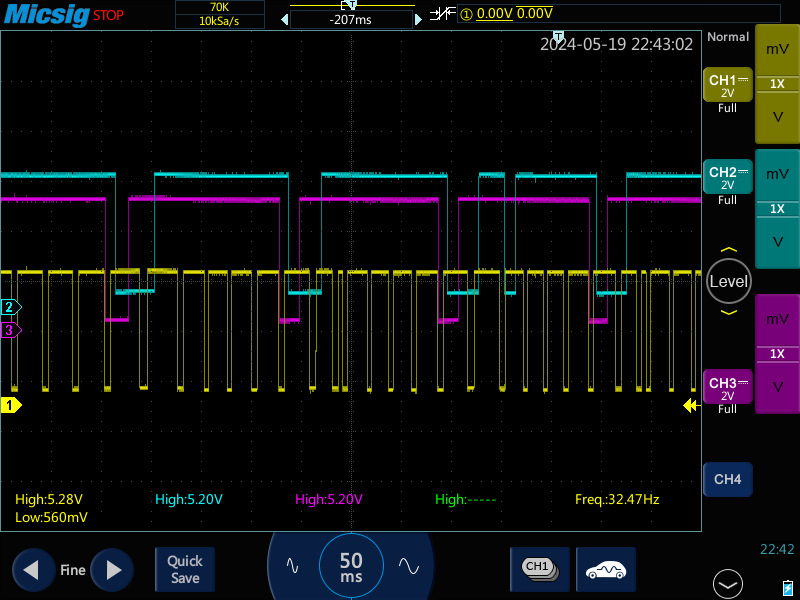Open the 70K 10kSa/s memory depth menu

[x=219, y=14]
